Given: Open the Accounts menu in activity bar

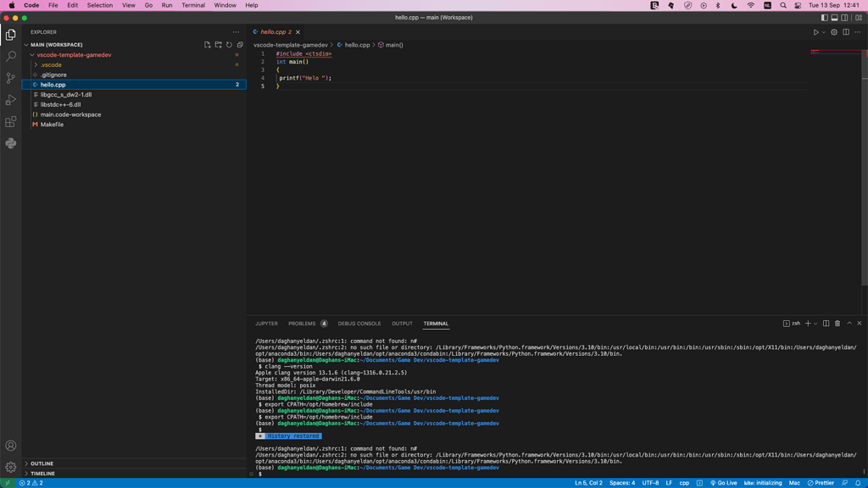Looking at the screenshot, I should point(10,446).
